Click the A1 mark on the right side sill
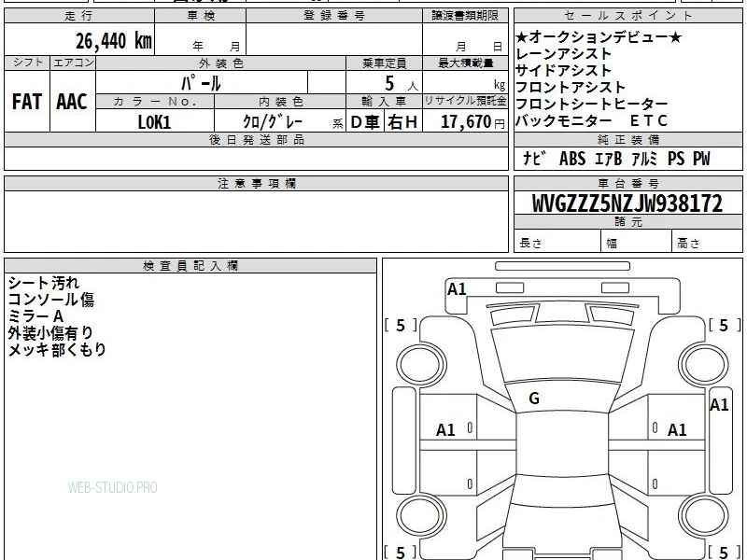Screen dimensions: 747x560 [719, 405]
